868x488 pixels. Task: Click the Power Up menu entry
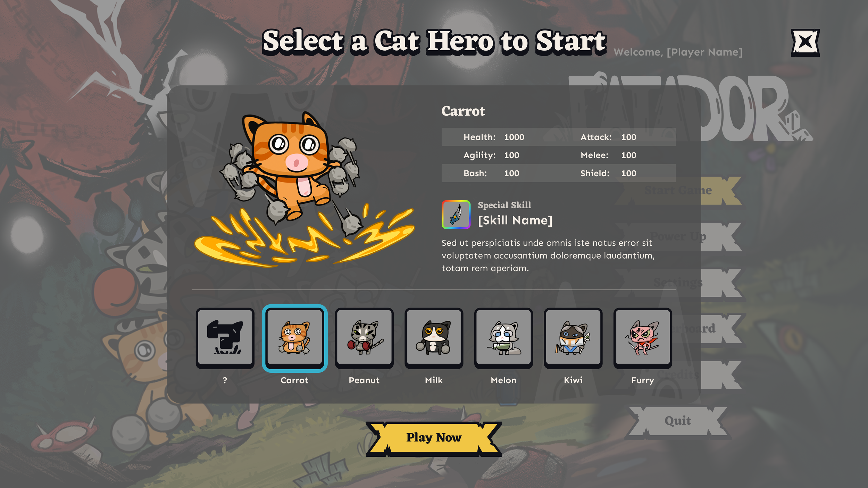(678, 237)
